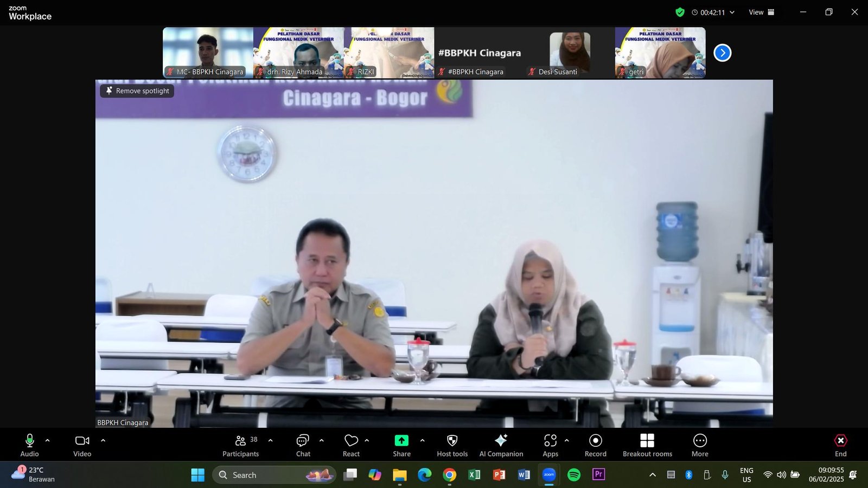Open the More options menu
Screen dimensions: 868x488
(700, 445)
